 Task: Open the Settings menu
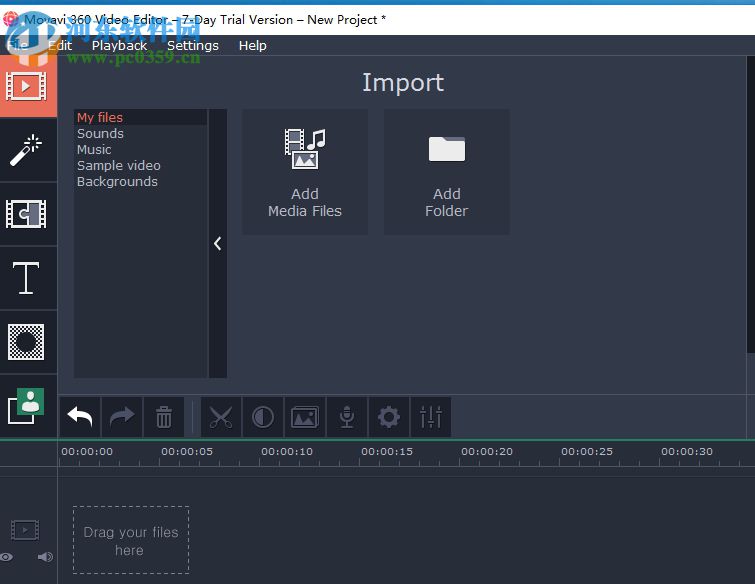click(x=193, y=46)
